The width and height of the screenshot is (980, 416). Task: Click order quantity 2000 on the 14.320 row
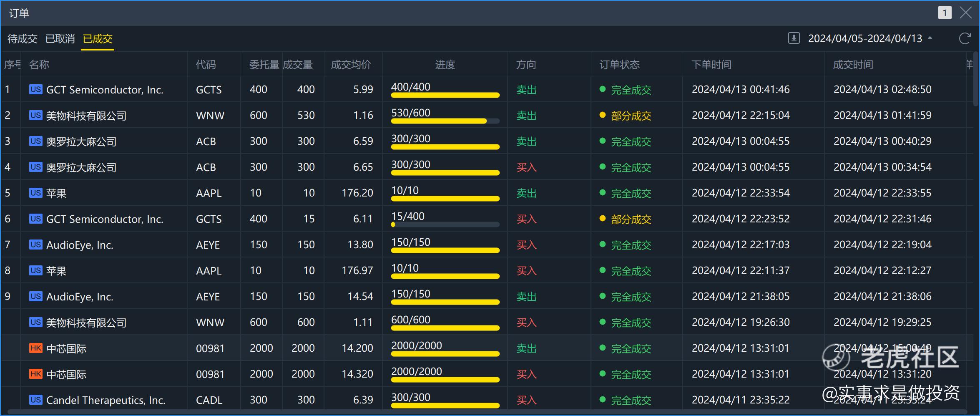click(261, 374)
